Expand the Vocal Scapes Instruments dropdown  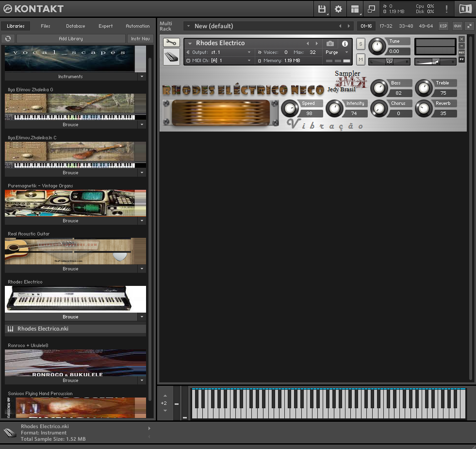(x=142, y=77)
